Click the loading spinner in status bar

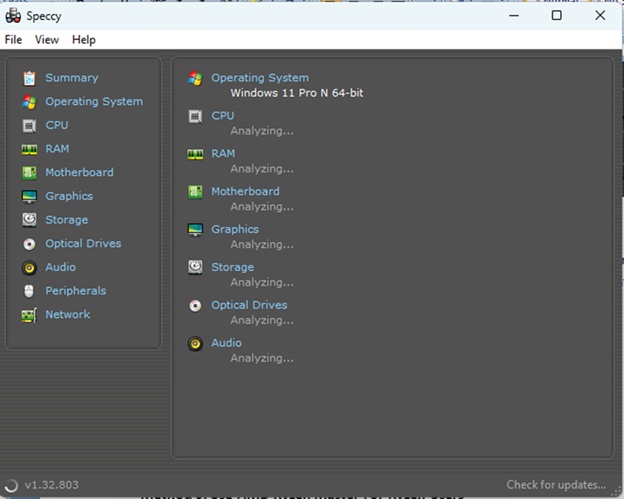point(12,485)
